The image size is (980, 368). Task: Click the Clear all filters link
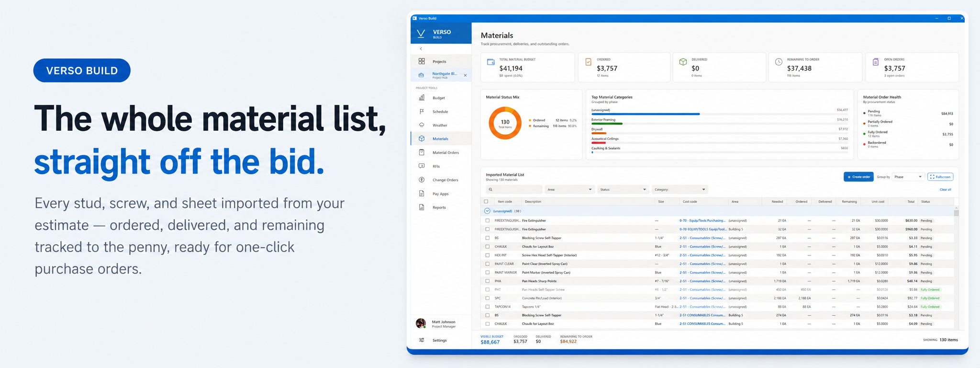(946, 190)
